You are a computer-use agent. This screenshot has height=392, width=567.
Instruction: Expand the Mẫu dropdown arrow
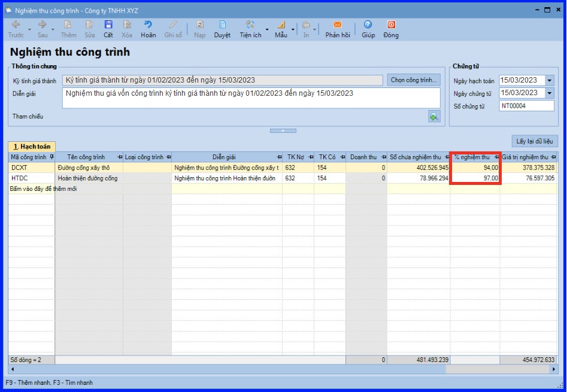point(293,29)
